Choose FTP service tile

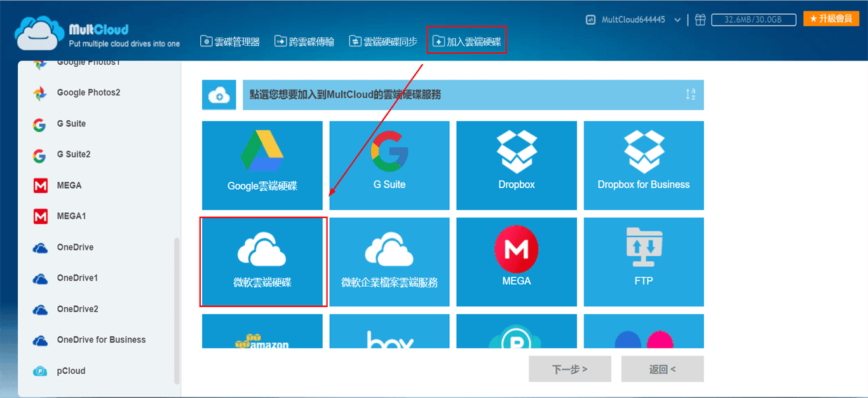pos(644,262)
